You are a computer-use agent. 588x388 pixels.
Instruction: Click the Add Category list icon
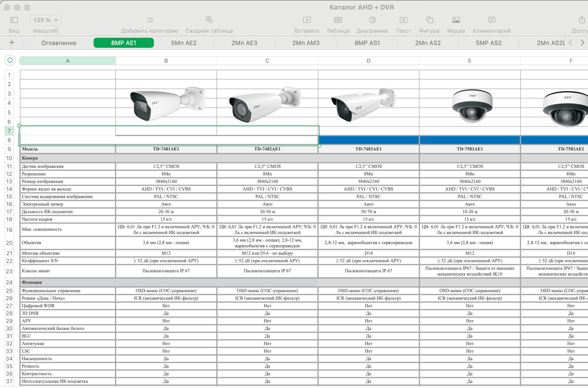point(150,20)
